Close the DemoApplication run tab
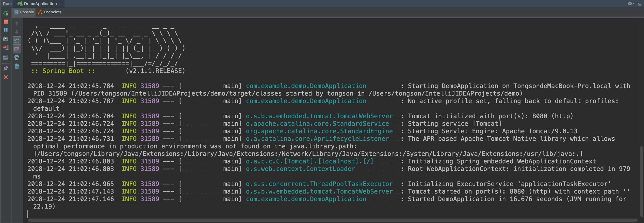 pyautogui.click(x=60, y=4)
